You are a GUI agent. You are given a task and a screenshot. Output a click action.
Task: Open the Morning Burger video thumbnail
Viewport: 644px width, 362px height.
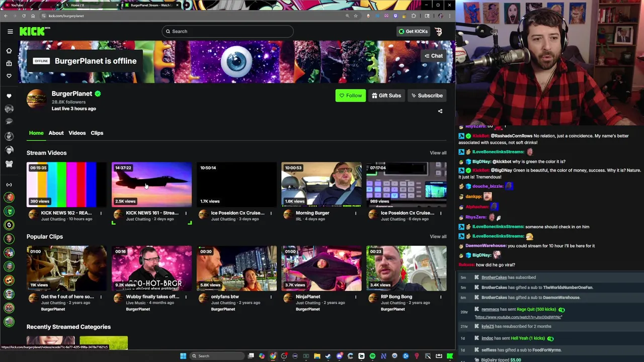coord(321,185)
